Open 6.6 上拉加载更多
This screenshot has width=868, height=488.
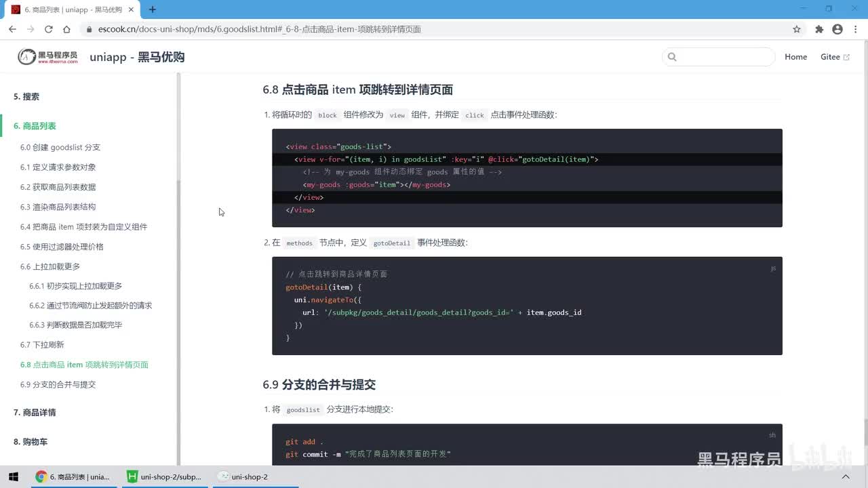[50, 266]
